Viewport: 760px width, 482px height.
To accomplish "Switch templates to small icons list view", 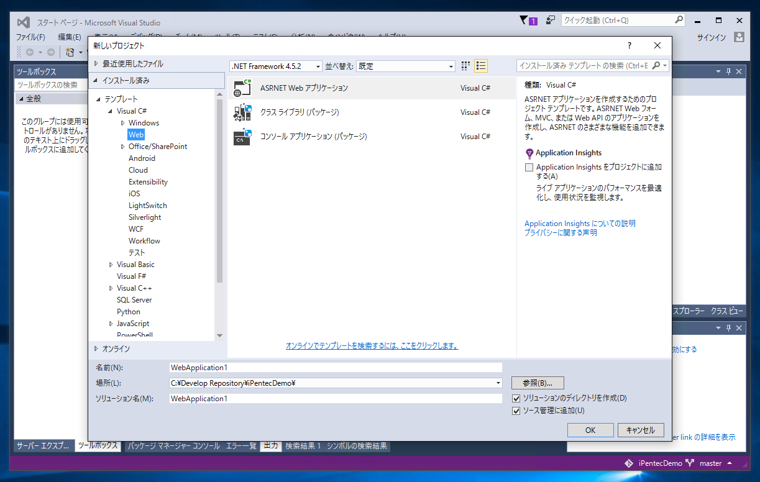I will [x=481, y=65].
